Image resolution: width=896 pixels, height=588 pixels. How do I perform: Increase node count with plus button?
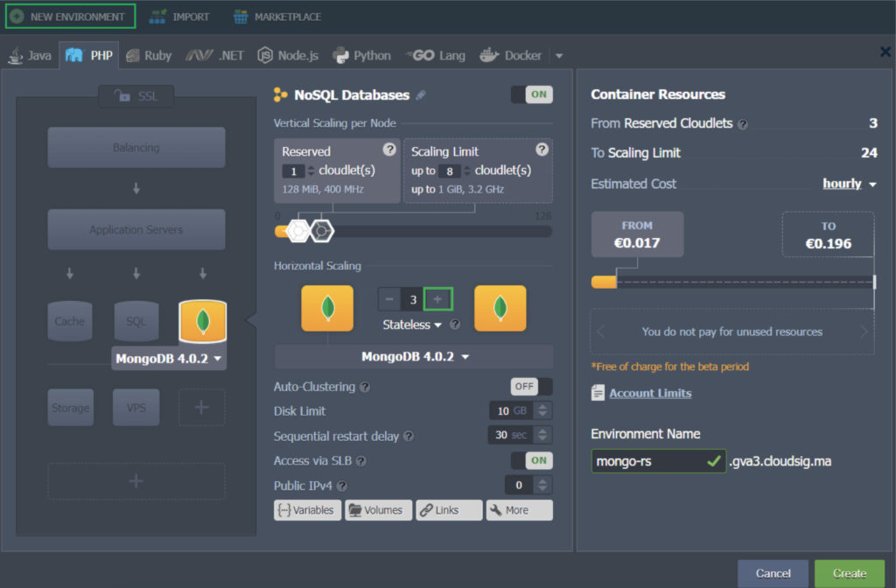pos(437,299)
